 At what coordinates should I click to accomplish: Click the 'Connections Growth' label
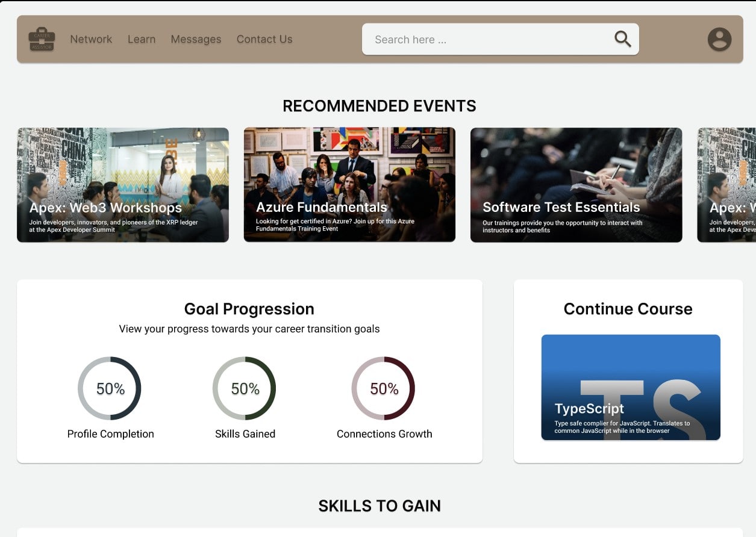click(384, 434)
